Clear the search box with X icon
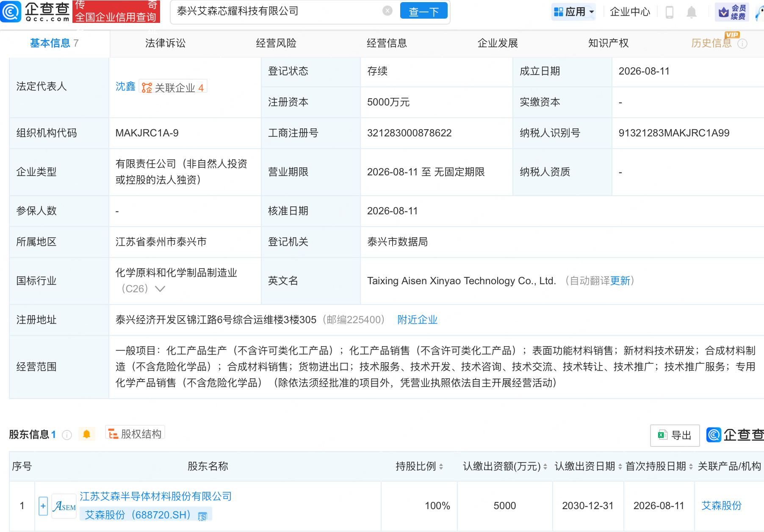The image size is (764, 532). (387, 11)
